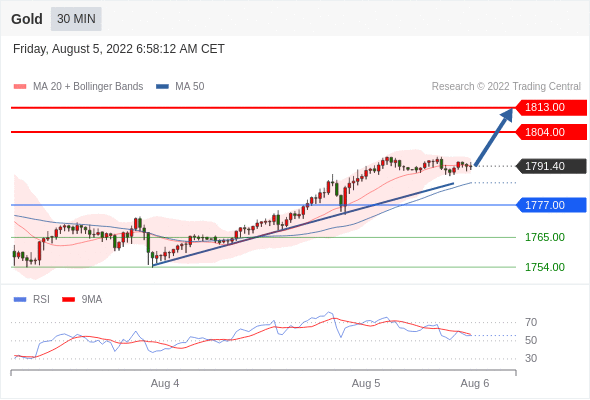The height and width of the screenshot is (400, 590).
Task: Click the Aug 5 date axis label
Action: (366, 383)
